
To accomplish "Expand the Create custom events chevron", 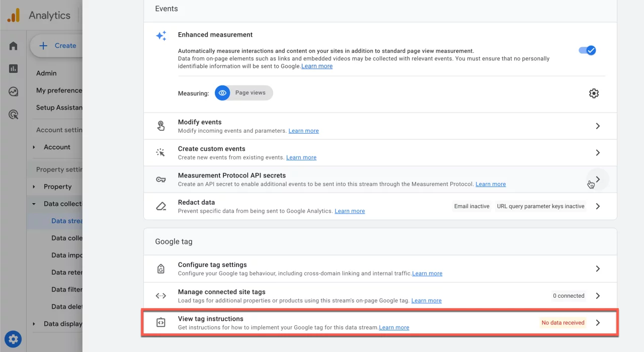I will [598, 152].
